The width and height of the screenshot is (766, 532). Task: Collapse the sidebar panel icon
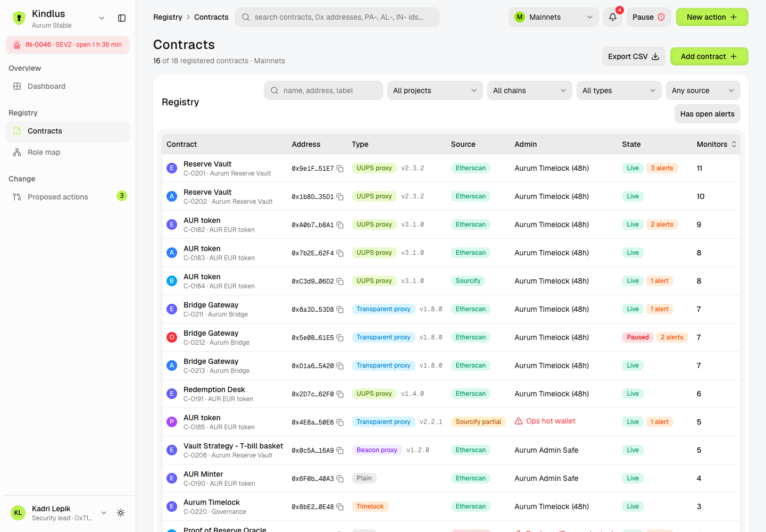tap(122, 18)
